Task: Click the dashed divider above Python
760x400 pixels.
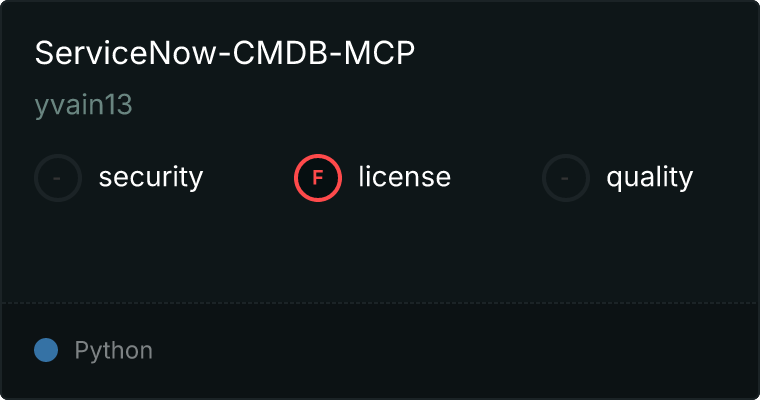Action: pyautogui.click(x=380, y=303)
